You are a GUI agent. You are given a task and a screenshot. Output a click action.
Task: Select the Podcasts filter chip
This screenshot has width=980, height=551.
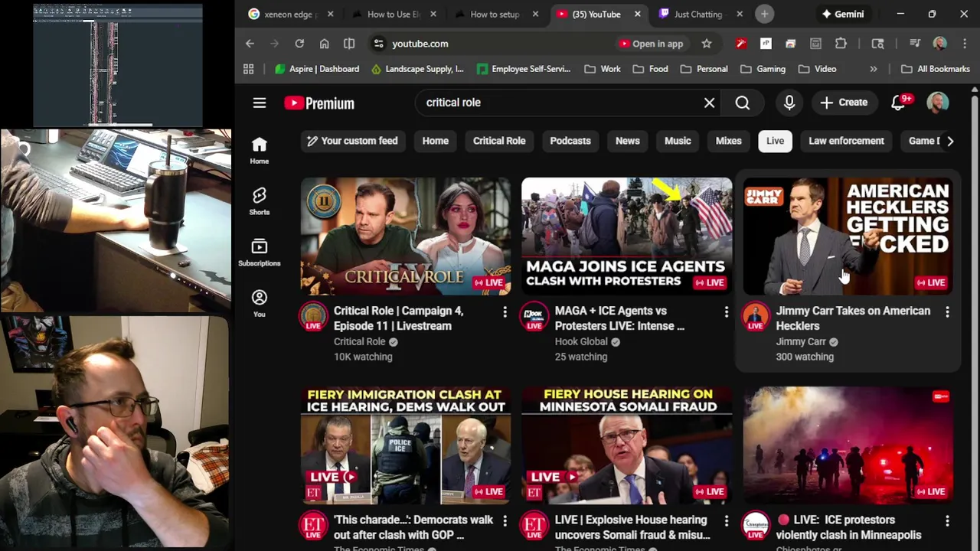pyautogui.click(x=570, y=141)
